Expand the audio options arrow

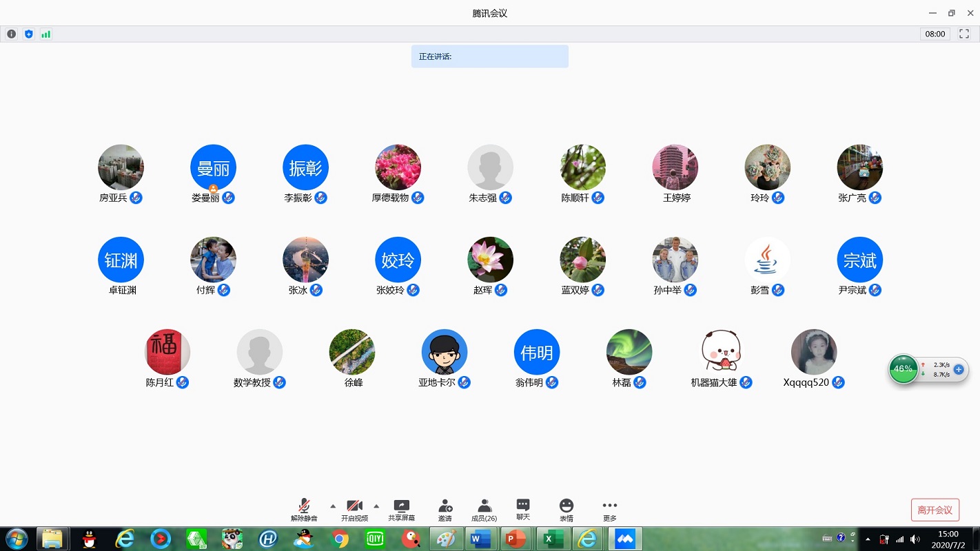click(333, 506)
